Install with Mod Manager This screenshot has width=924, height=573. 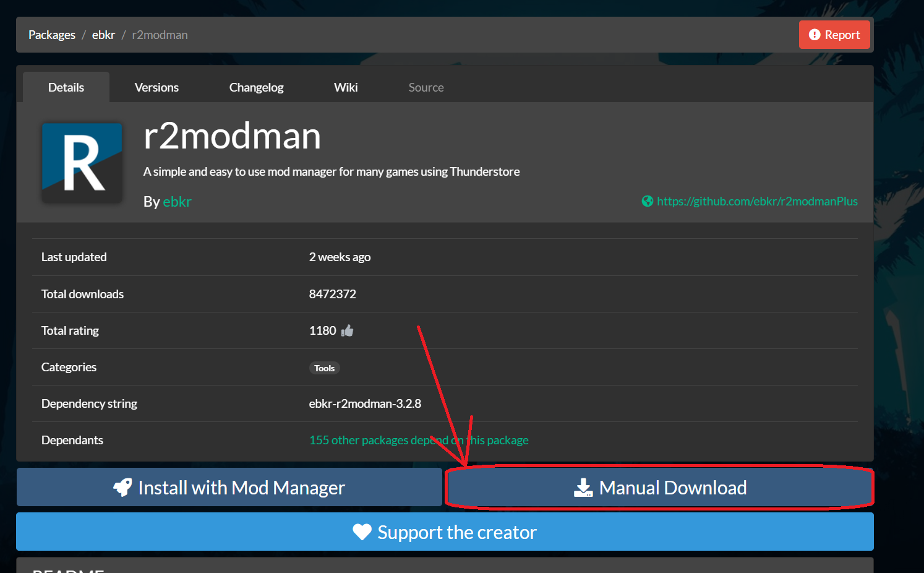click(229, 487)
